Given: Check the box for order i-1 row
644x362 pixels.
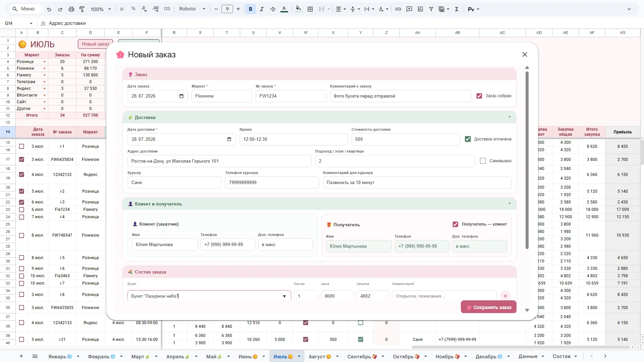Looking at the screenshot, I should (21, 146).
